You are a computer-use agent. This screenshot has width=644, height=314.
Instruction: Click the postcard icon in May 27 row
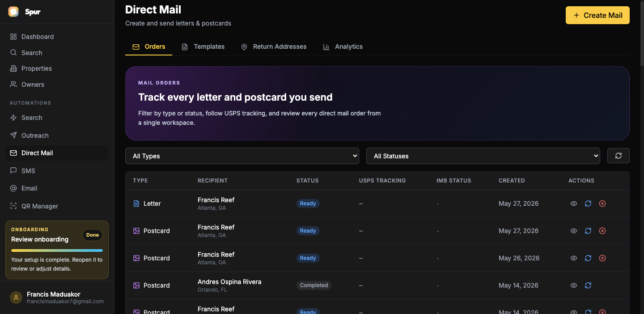[x=136, y=231]
